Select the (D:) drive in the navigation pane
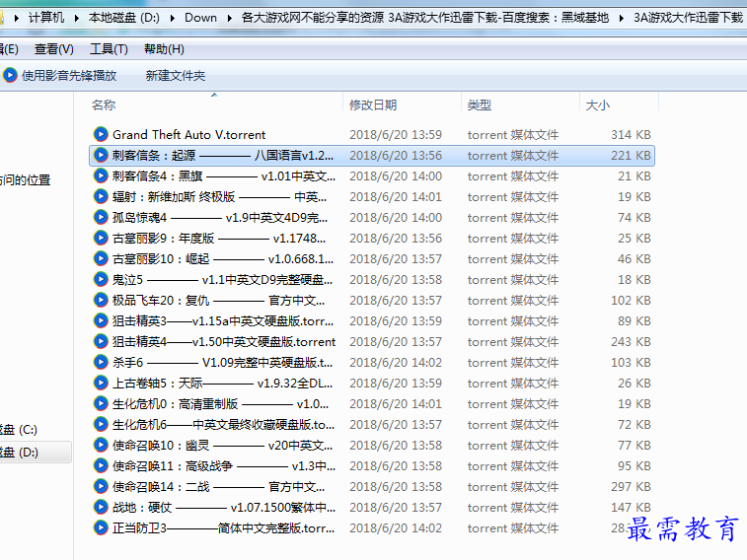This screenshot has height=560, width=747. click(x=35, y=452)
